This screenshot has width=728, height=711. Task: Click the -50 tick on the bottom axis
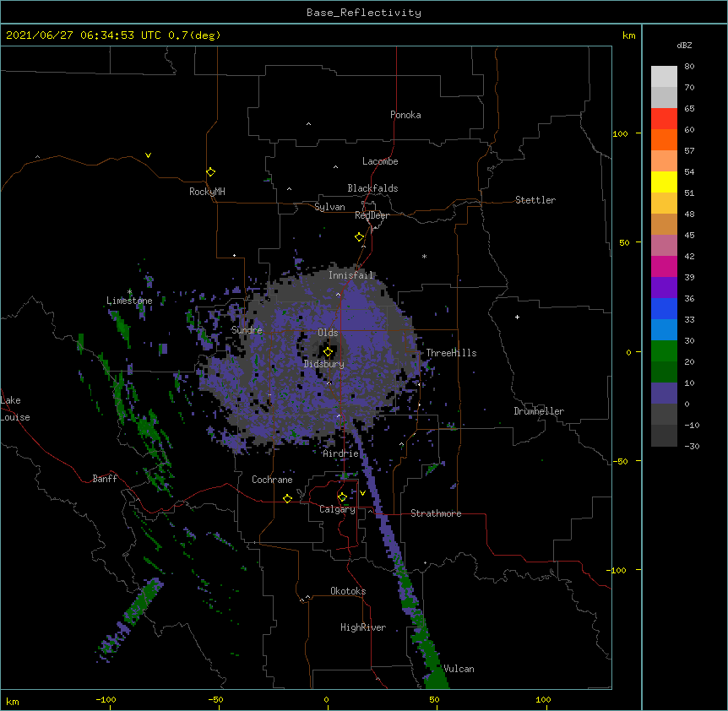(215, 699)
